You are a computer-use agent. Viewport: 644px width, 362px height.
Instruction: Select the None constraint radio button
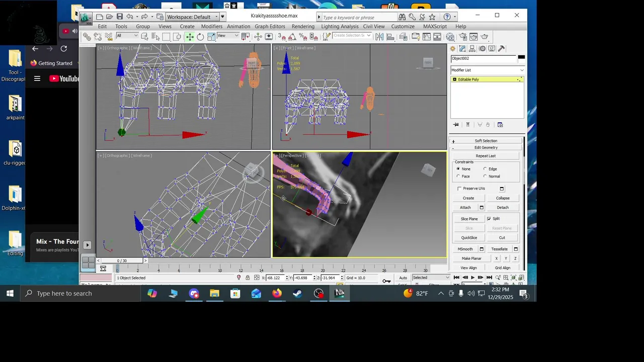458,169
